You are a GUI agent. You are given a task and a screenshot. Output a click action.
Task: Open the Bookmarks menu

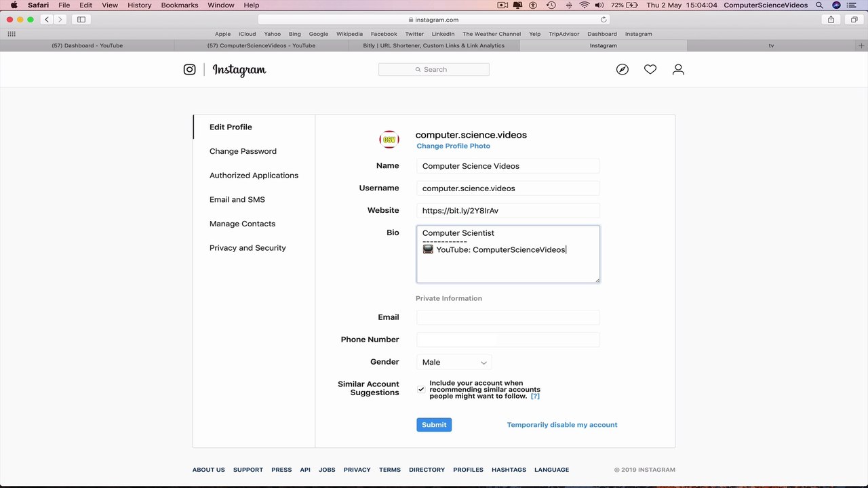(180, 5)
